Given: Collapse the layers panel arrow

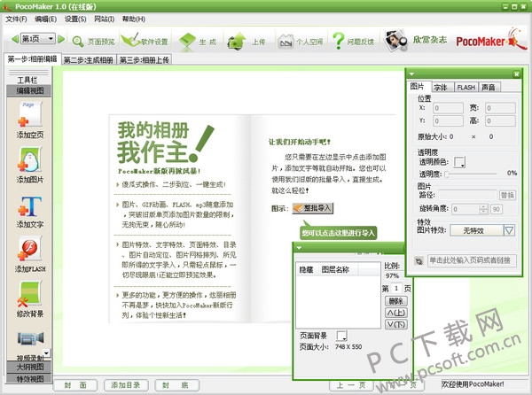Looking at the screenshot, I should [x=299, y=248].
